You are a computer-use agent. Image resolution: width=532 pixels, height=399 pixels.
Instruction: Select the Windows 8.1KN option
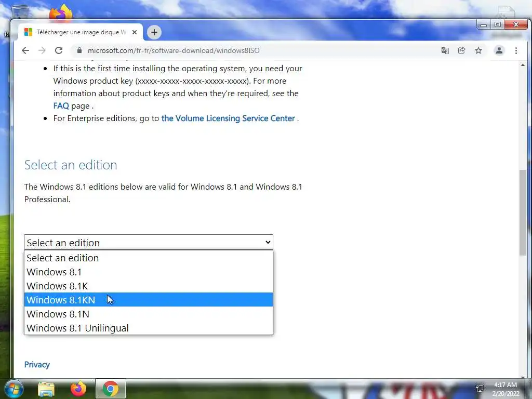[148, 300]
